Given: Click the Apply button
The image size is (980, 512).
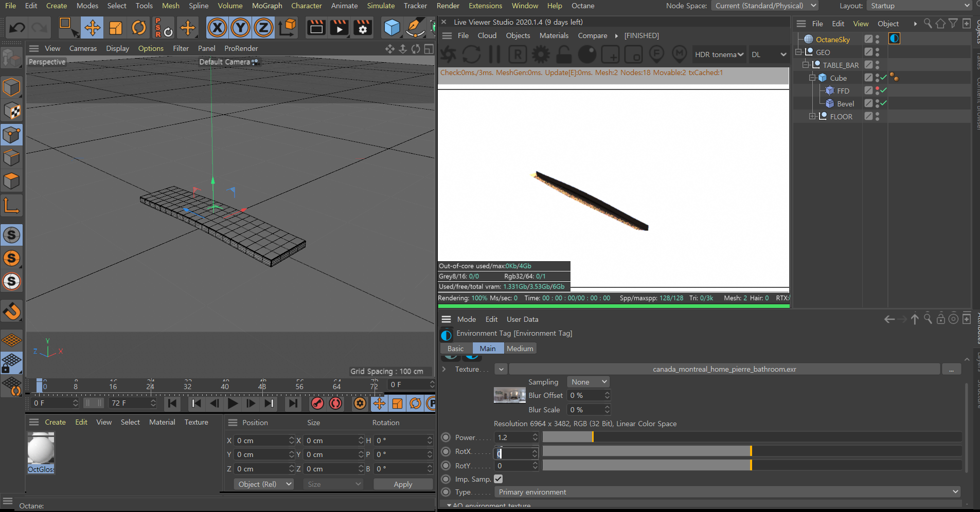Looking at the screenshot, I should 403,484.
